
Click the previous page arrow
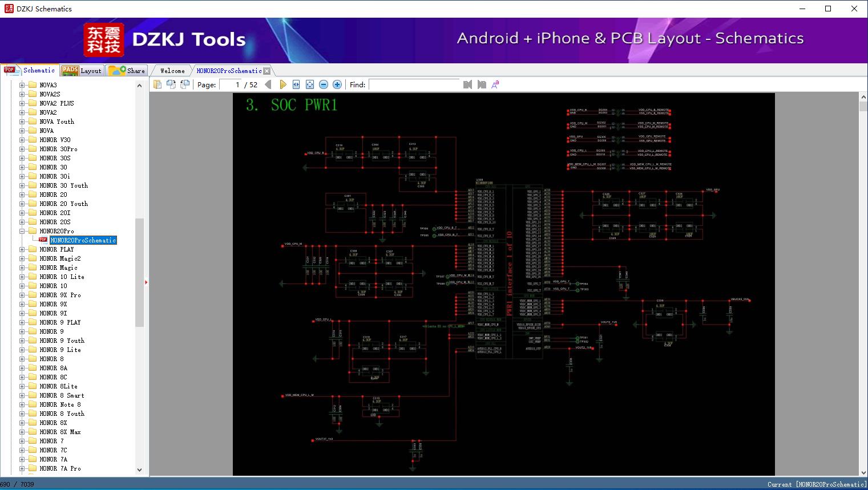point(268,84)
